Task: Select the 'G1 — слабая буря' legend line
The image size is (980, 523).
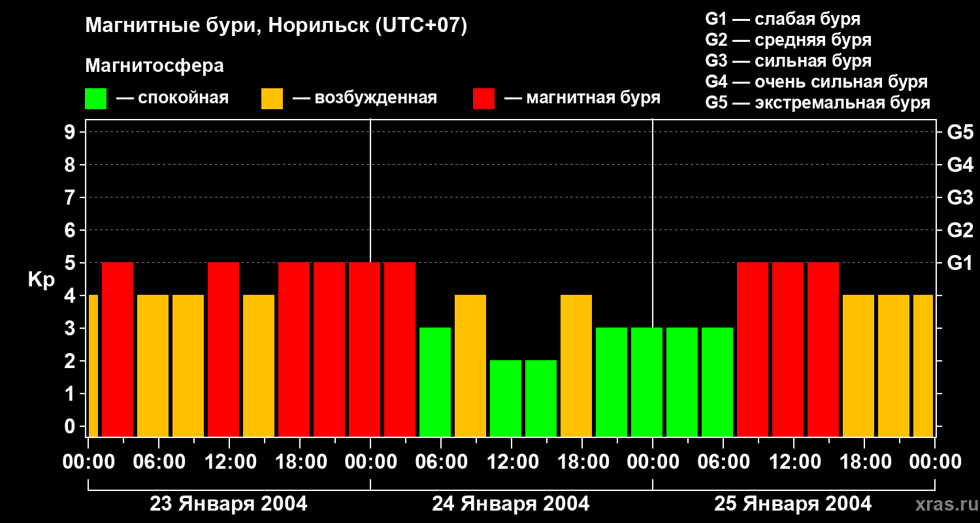Action: coord(783,19)
